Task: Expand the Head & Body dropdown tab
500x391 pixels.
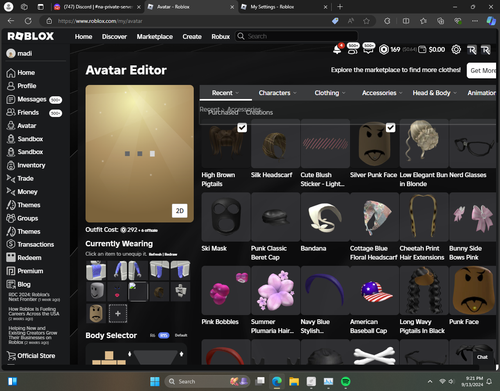Action: 434,93
